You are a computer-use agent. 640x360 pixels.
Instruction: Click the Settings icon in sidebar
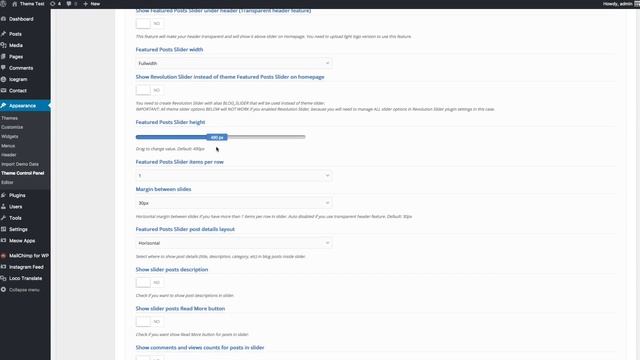pyautogui.click(x=4, y=229)
